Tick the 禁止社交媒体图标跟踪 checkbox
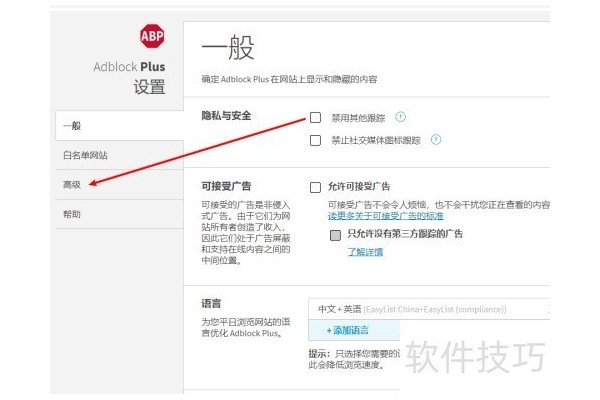Screen dimensions: 600x400 click(315, 140)
